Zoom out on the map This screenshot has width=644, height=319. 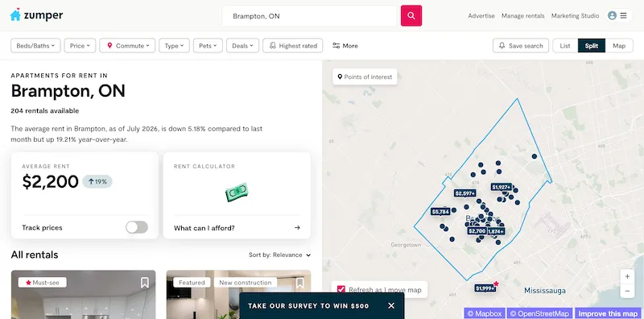point(627,291)
